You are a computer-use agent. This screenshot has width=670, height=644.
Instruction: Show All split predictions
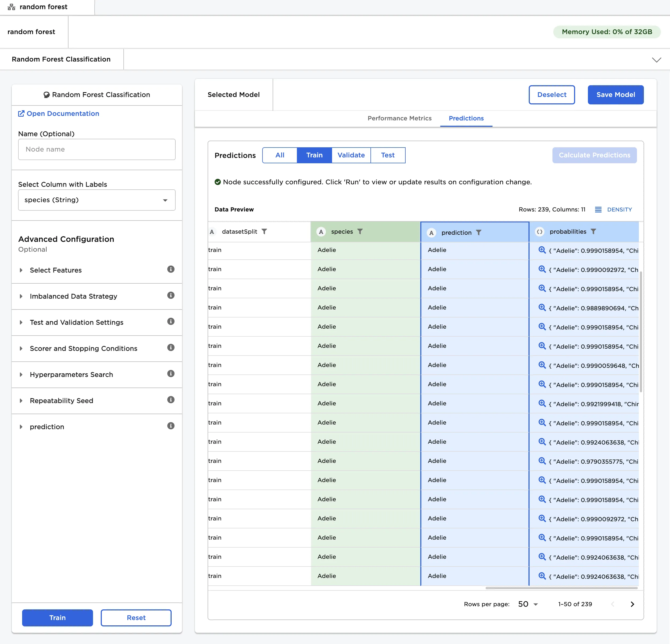pyautogui.click(x=280, y=155)
